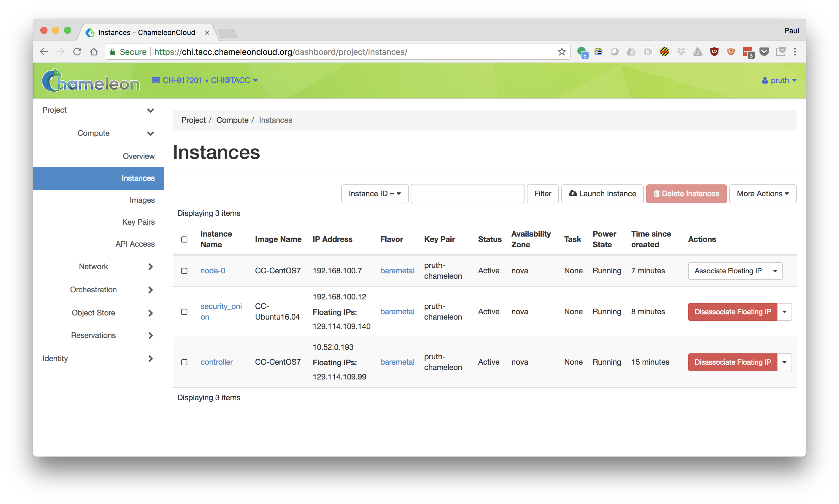Viewport: 839px width, 504px height.
Task: Open Key Pairs in the sidebar
Action: point(138,222)
